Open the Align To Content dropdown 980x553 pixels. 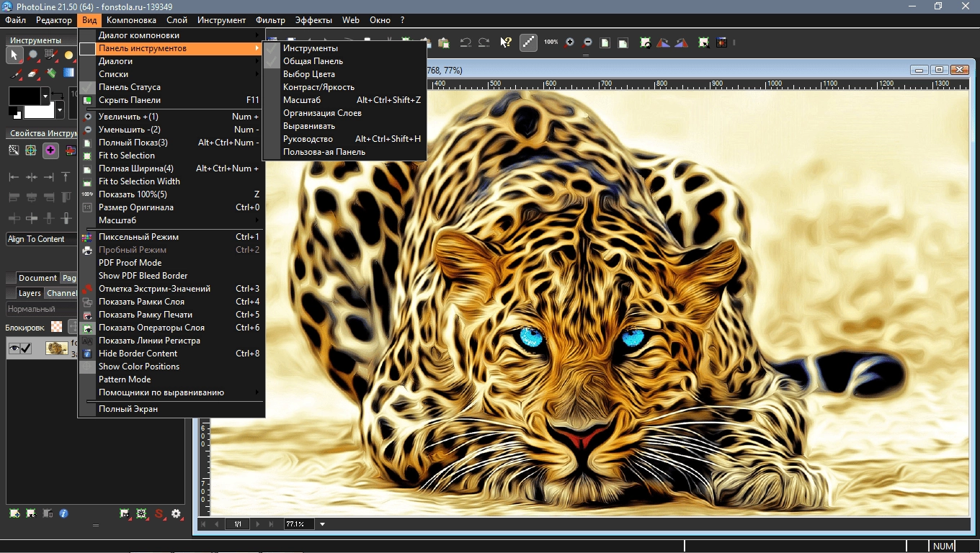click(x=41, y=239)
